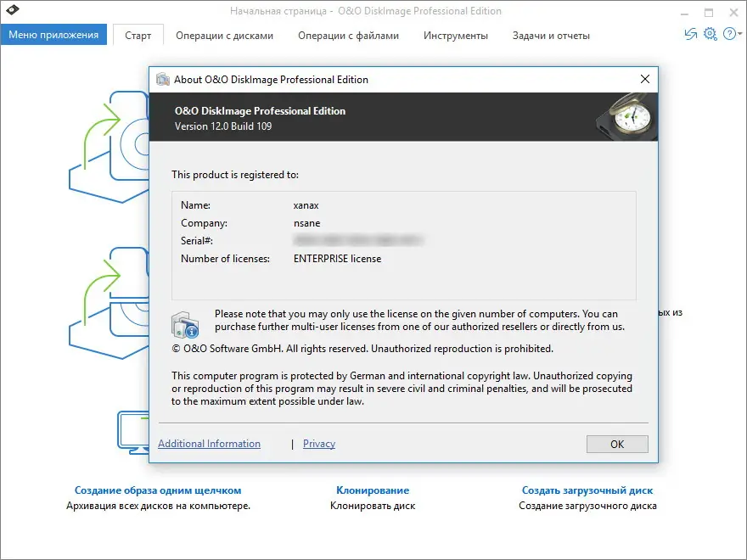Close the About dialog with its X

[x=644, y=79]
